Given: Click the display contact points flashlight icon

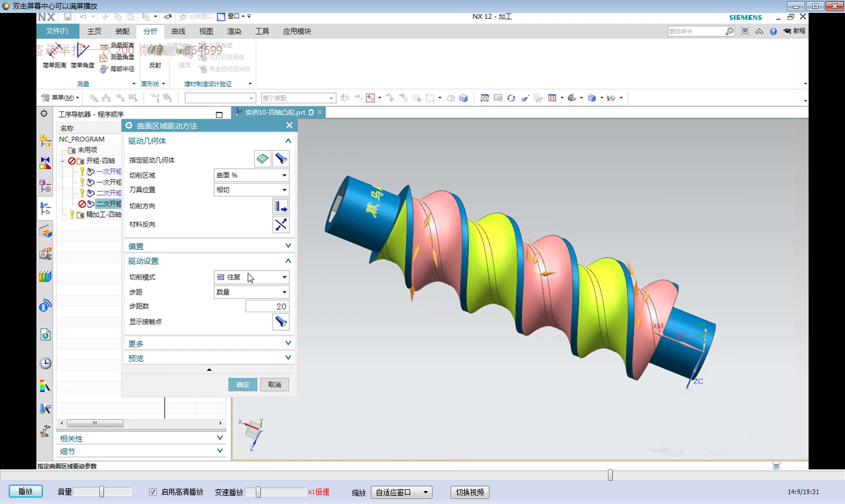Looking at the screenshot, I should click(x=281, y=322).
